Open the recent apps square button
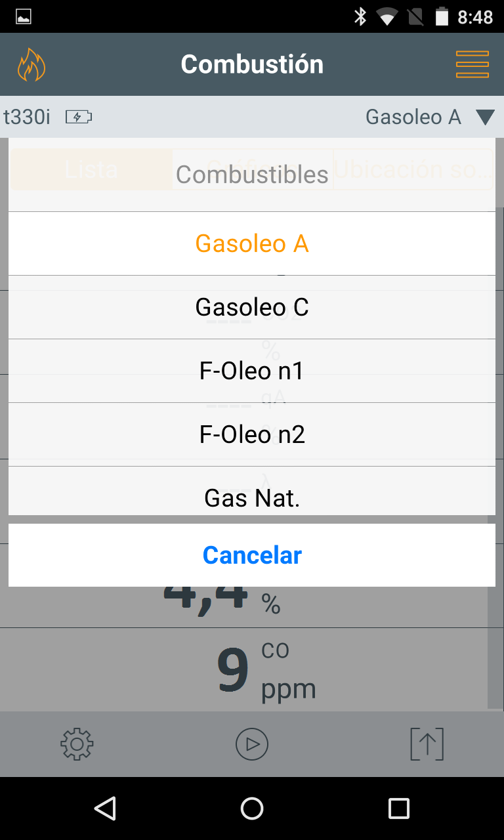 [398, 808]
